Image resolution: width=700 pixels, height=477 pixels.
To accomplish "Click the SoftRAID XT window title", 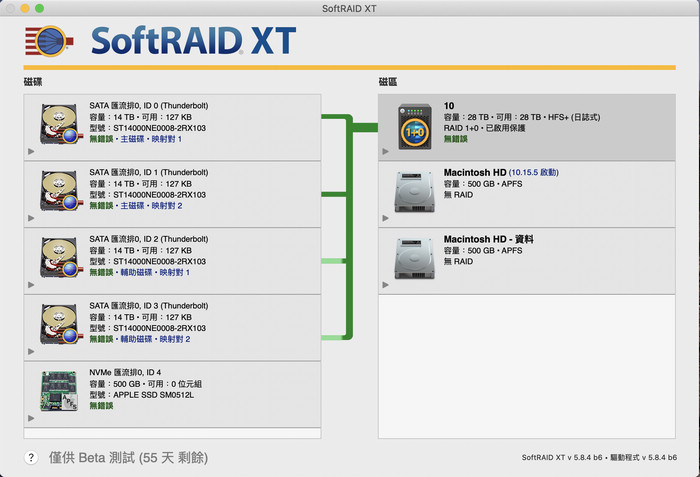I will point(350,8).
